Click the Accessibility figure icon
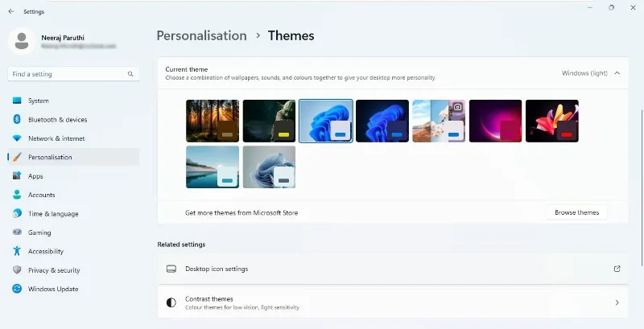Screen dimensions: 644x329 tap(17, 251)
